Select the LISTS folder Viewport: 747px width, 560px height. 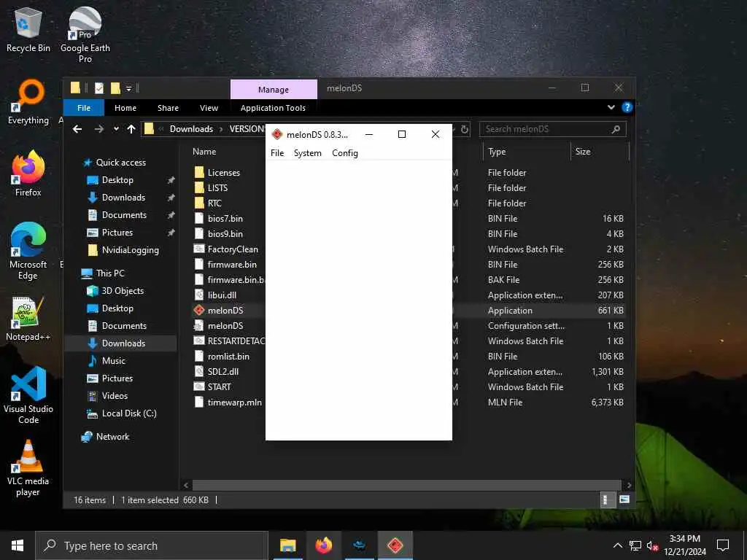click(x=217, y=188)
